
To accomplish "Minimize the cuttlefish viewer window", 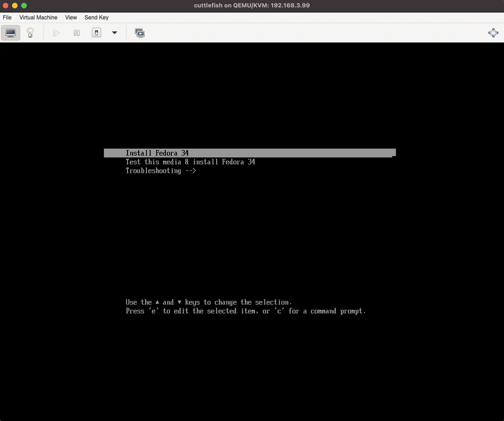I will (x=15, y=6).
